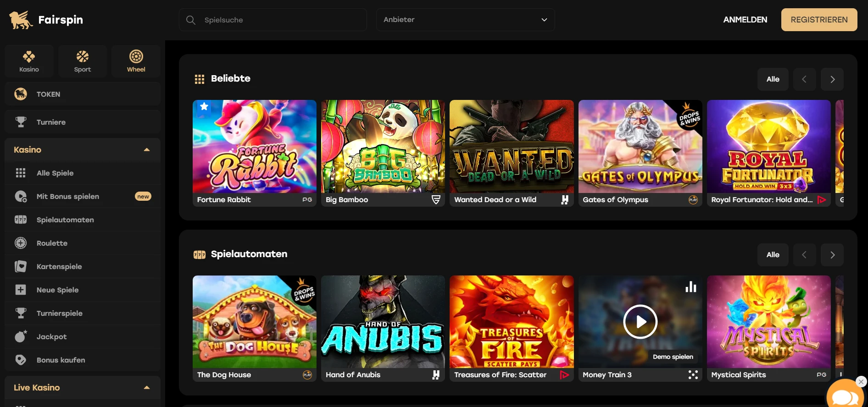Click the new badge beside Mit Bonus spielen

click(143, 196)
